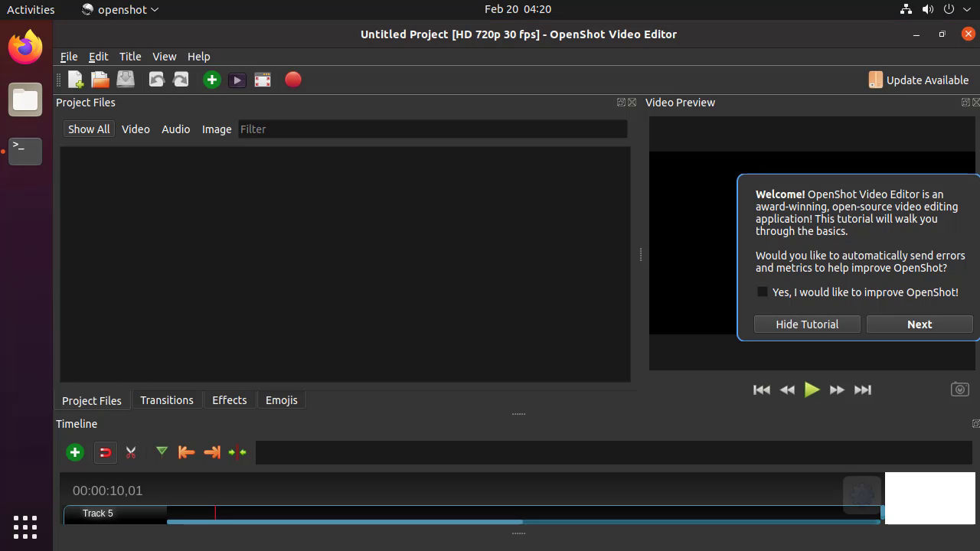Image resolution: width=980 pixels, height=551 pixels.
Task: Click the timecode 00:00:10,01
Action: click(107, 491)
